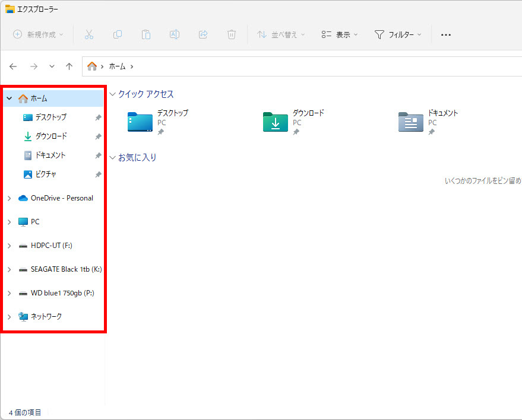This screenshot has width=522, height=420.
Task: Open the ダウンロード folder in Quick Access
Action: click(276, 122)
